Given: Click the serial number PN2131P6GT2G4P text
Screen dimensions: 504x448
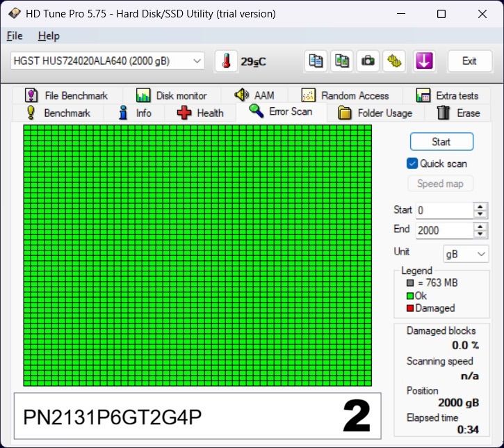Looking at the screenshot, I should pyautogui.click(x=112, y=417).
